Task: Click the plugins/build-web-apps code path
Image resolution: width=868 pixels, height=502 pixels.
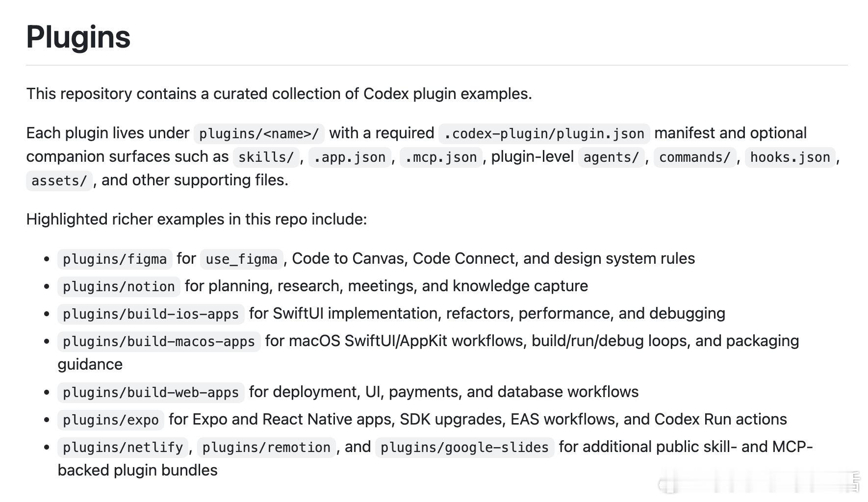Action: [151, 392]
